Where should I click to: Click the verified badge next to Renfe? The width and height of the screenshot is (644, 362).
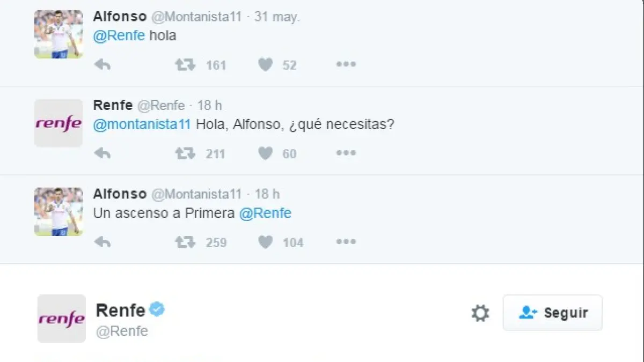pyautogui.click(x=157, y=309)
